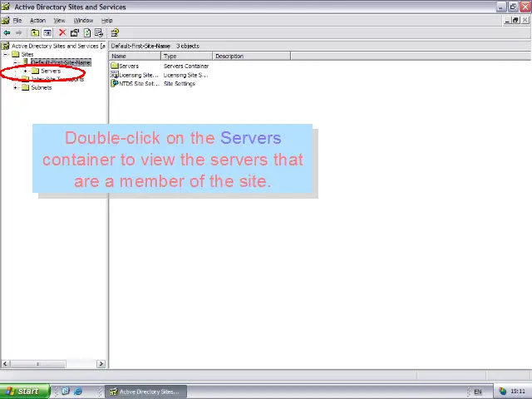532x399 pixels.
Task: Sort by the Name column header
Action: click(x=135, y=56)
